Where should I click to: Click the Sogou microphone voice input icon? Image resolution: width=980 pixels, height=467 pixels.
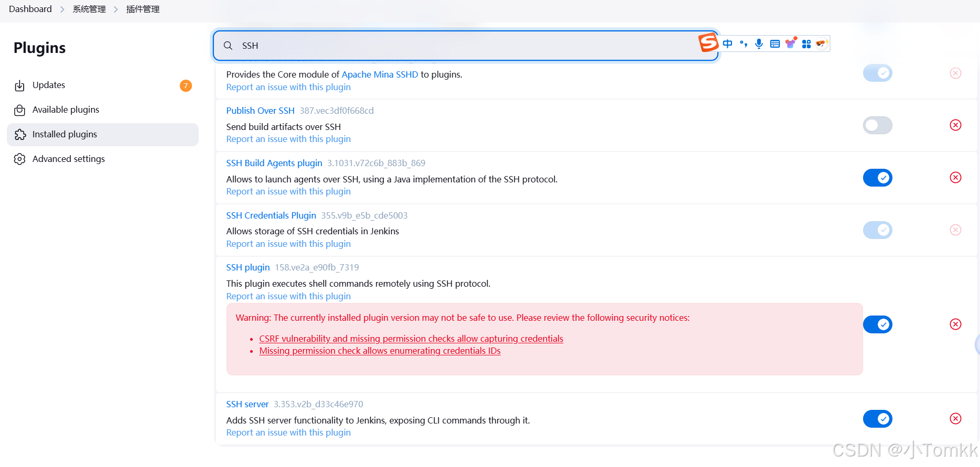pyautogui.click(x=759, y=44)
